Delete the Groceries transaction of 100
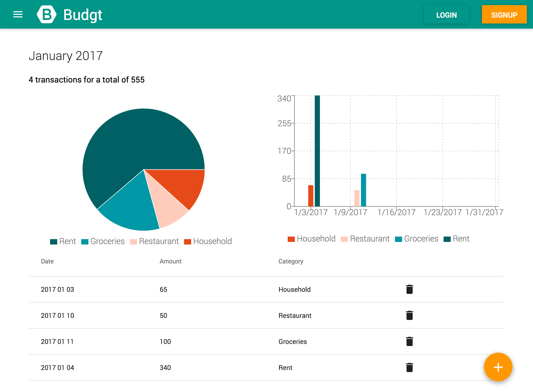Screen dimensions: 533x392 (409, 341)
